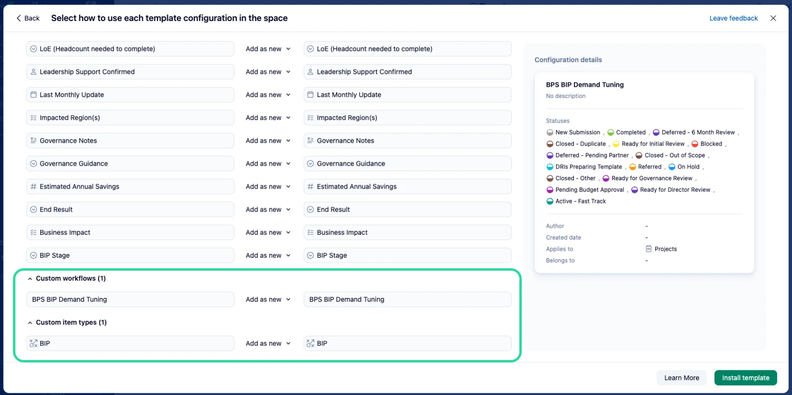The height and width of the screenshot is (395, 792).
Task: Click the 'DRIs Preparing Template' status text
Action: point(588,167)
